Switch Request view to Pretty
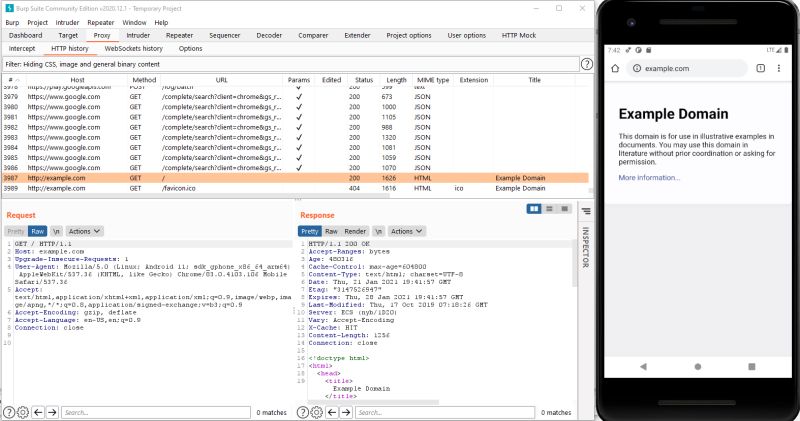The width and height of the screenshot is (800, 421). point(16,231)
